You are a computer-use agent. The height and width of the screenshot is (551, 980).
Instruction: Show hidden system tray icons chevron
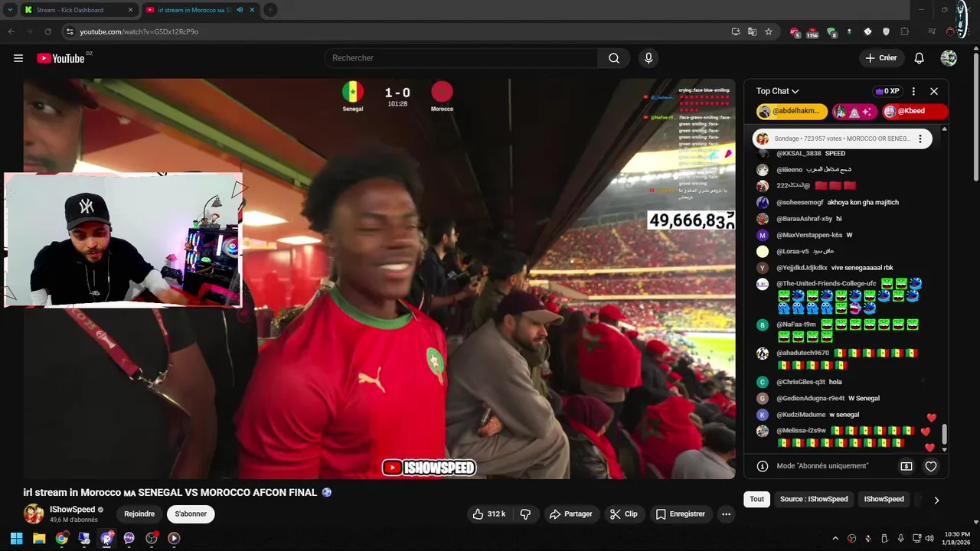[835, 539]
